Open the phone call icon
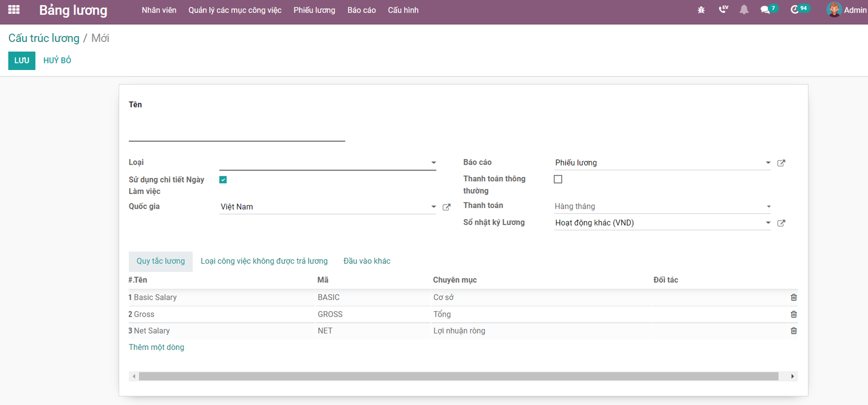 tap(723, 9)
